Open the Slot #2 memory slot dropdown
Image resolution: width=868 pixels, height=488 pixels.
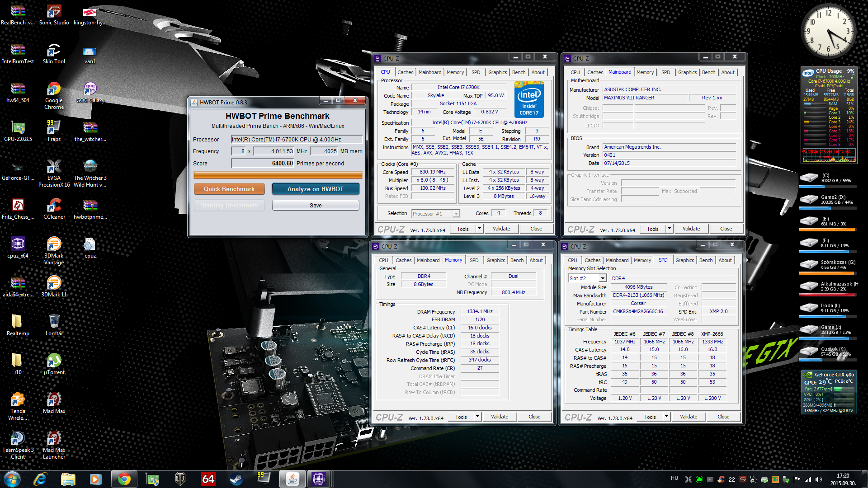(x=603, y=278)
